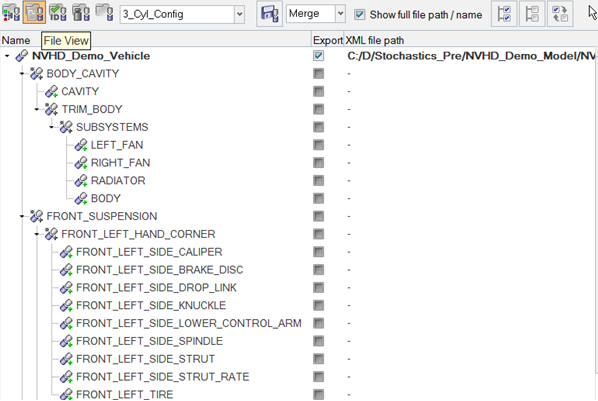The image size is (598, 401).
Task: Toggle Show full file path / name checkbox
Action: [359, 15]
